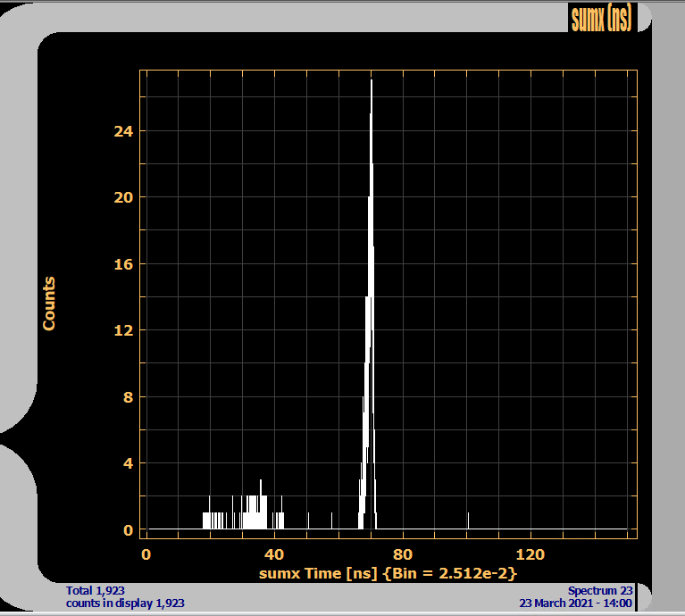Click the sumx (ns) title label

(600, 18)
